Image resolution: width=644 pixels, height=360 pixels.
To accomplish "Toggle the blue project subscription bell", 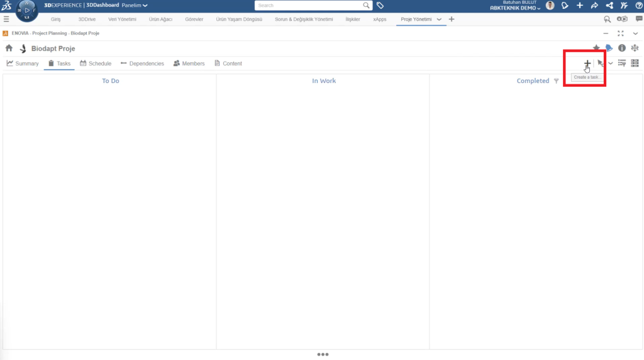I will (x=609, y=48).
